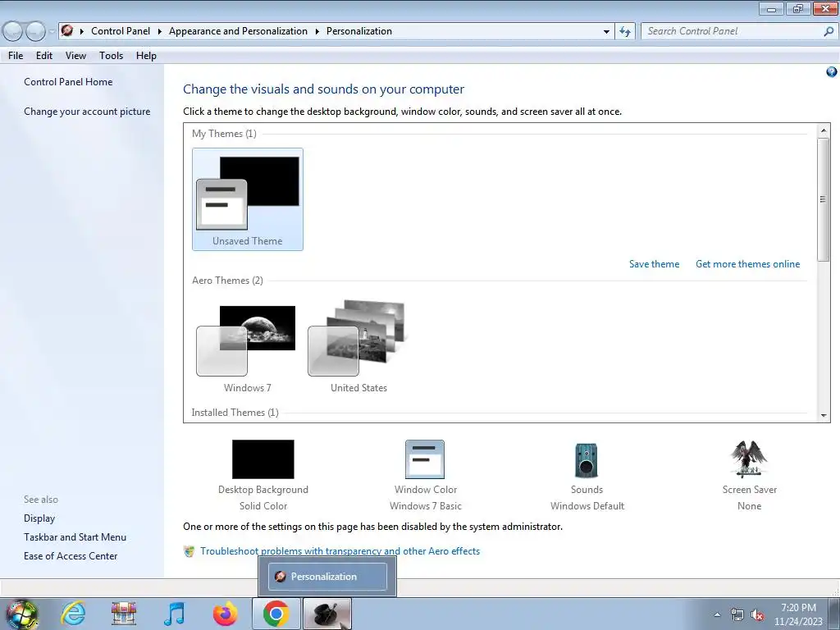The height and width of the screenshot is (630, 840).
Task: Click the refresh button beside address bar
Action: pos(624,31)
